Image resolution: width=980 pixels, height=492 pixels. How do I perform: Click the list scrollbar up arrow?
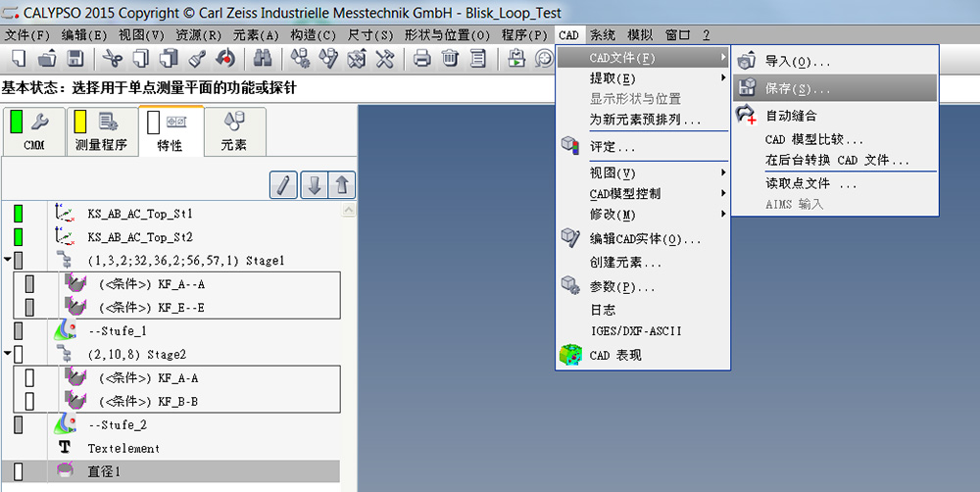point(349,210)
